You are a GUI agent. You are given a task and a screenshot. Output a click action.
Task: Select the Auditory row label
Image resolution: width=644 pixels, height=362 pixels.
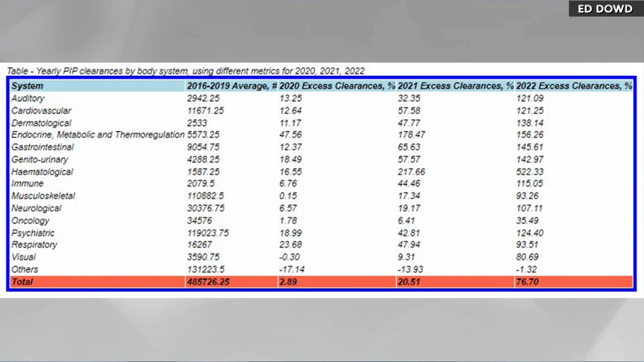click(x=28, y=98)
